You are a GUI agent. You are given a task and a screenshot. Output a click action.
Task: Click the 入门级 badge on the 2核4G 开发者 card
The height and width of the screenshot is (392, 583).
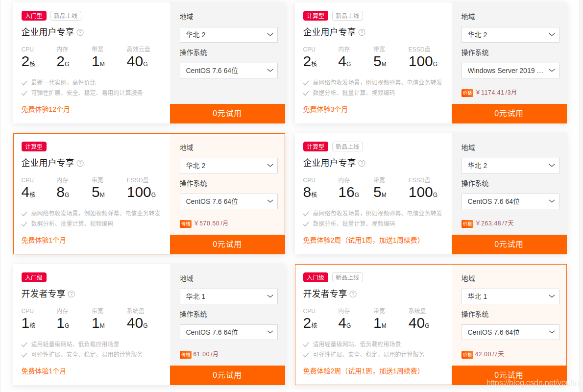click(316, 277)
